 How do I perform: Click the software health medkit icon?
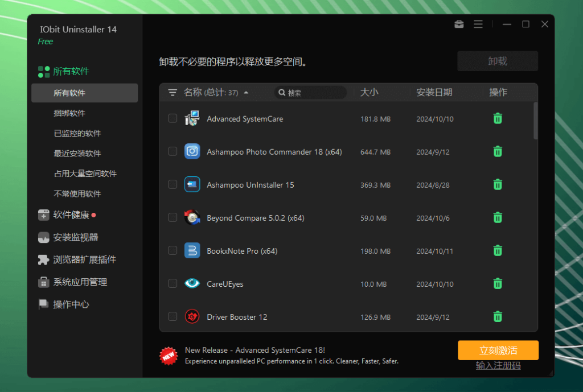pos(43,214)
